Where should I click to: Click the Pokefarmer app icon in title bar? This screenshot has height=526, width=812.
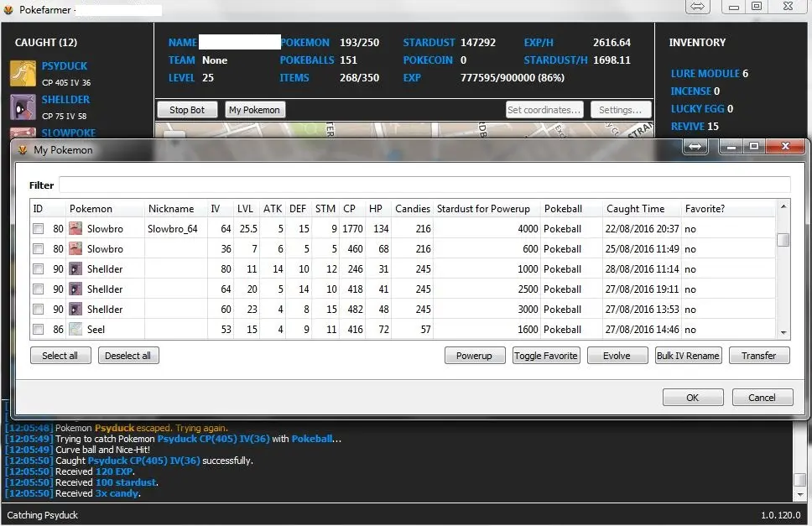[x=8, y=9]
